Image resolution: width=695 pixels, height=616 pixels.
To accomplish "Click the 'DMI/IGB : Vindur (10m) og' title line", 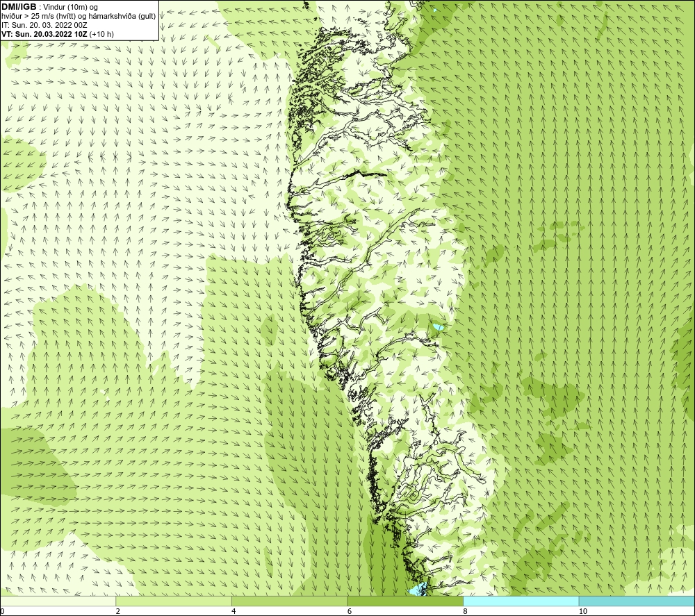I will (x=49, y=7).
